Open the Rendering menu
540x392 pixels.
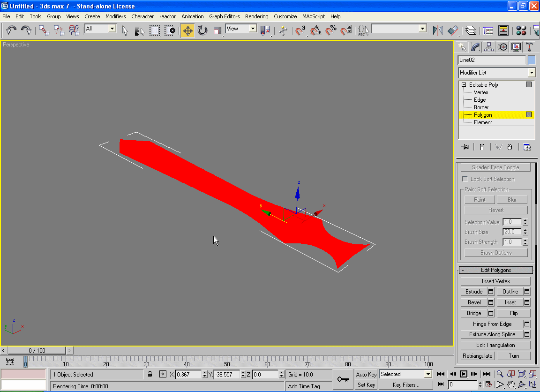tap(256, 16)
